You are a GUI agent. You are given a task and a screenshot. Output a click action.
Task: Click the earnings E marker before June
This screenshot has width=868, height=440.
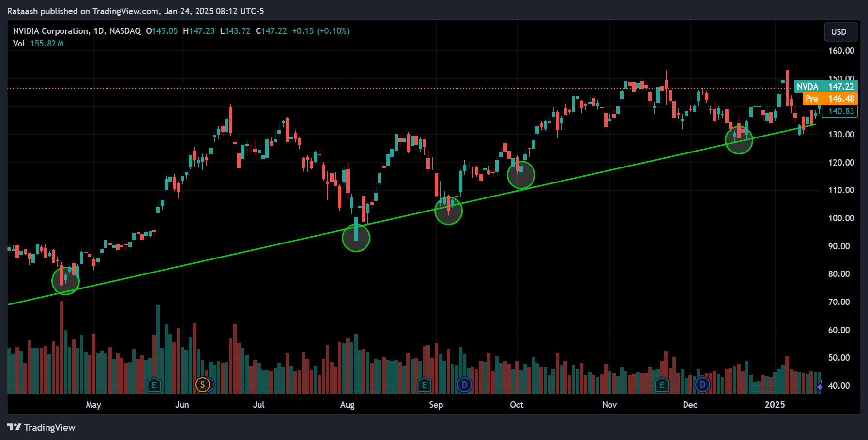coord(154,385)
